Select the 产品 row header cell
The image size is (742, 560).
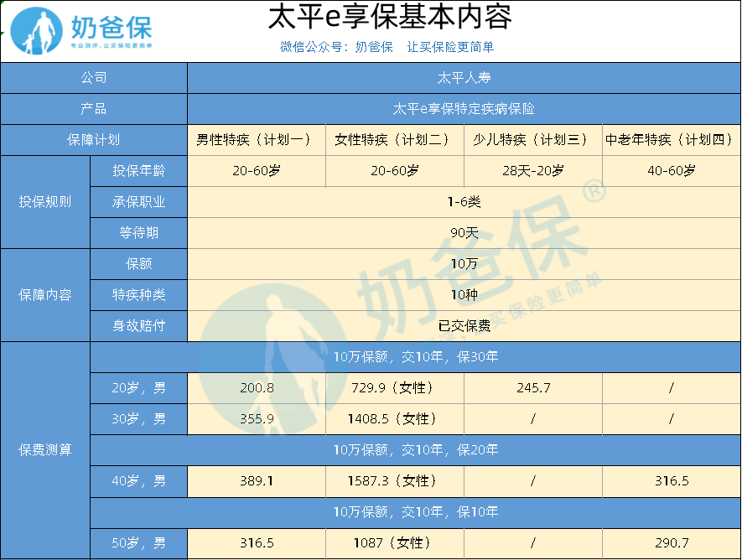(94, 109)
